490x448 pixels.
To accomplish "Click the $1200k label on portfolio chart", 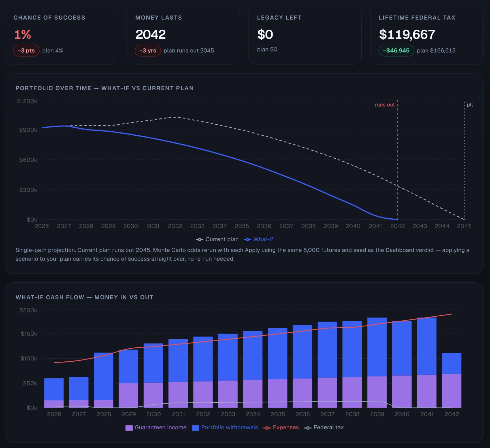I will click(27, 101).
